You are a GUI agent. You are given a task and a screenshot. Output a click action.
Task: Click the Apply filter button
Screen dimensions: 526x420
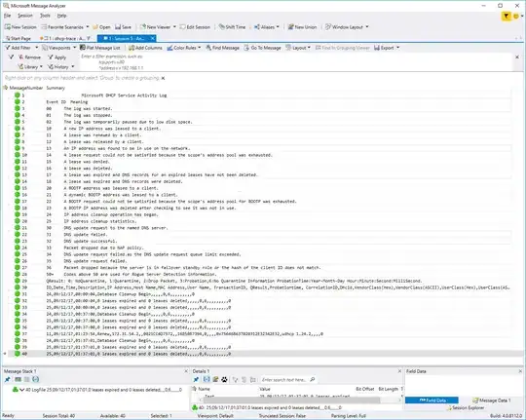coord(56,57)
